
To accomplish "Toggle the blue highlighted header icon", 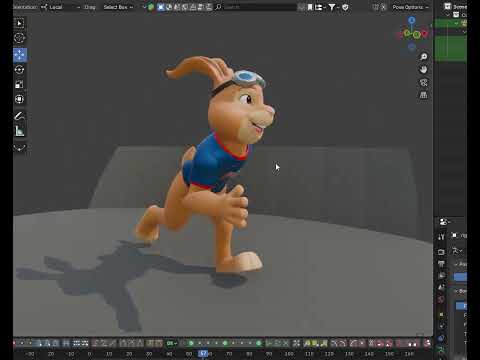I will [161, 7].
